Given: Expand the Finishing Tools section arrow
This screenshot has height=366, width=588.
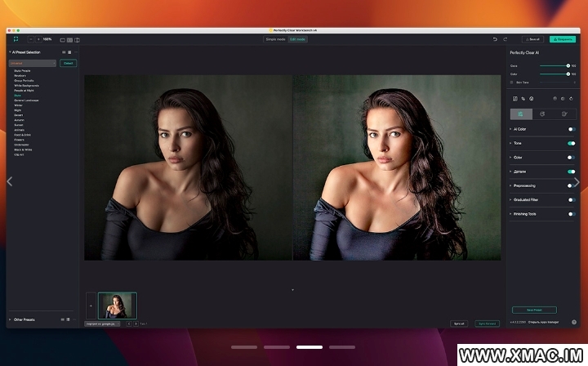Looking at the screenshot, I should point(510,214).
